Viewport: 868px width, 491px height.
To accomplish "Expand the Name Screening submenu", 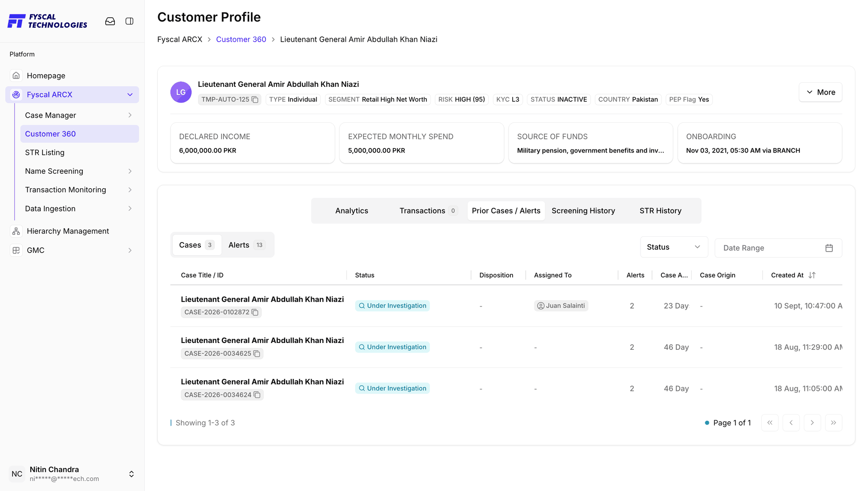I will tap(130, 171).
